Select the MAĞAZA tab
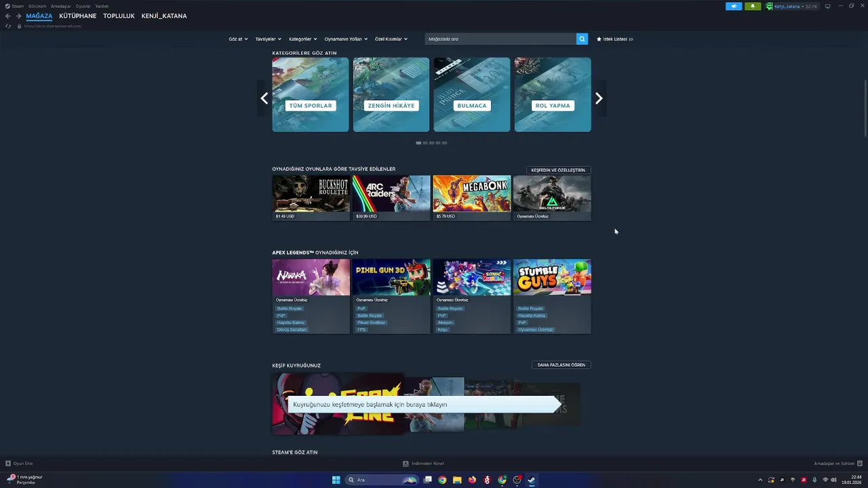868x488 pixels. (x=39, y=16)
